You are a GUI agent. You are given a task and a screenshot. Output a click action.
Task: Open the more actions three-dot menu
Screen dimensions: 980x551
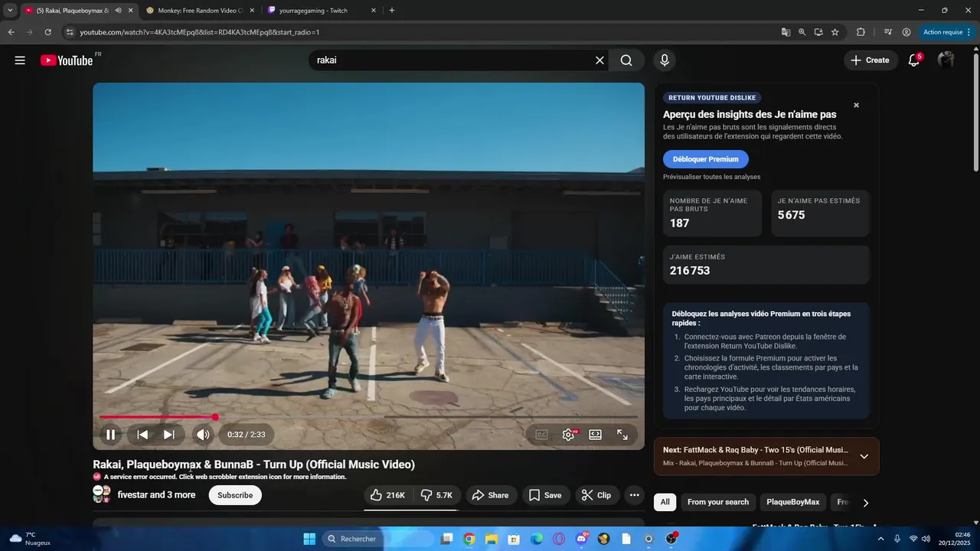(x=634, y=495)
